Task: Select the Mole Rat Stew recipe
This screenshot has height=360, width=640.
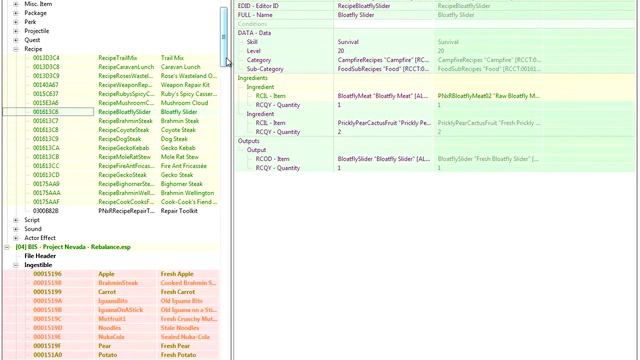Action: point(111,157)
